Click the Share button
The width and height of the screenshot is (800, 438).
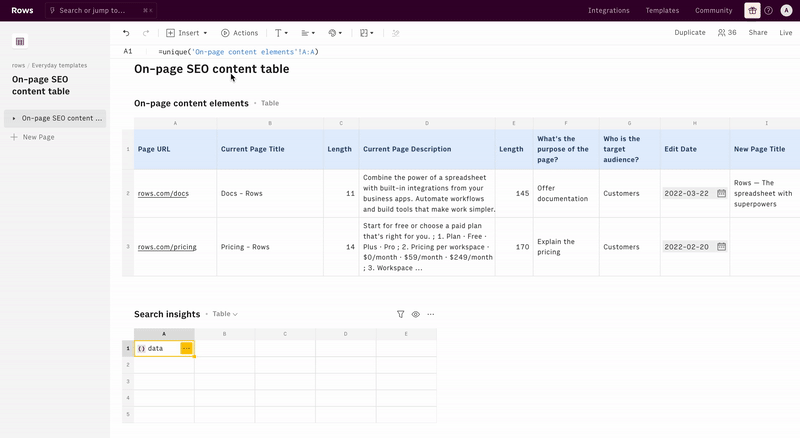tap(758, 32)
